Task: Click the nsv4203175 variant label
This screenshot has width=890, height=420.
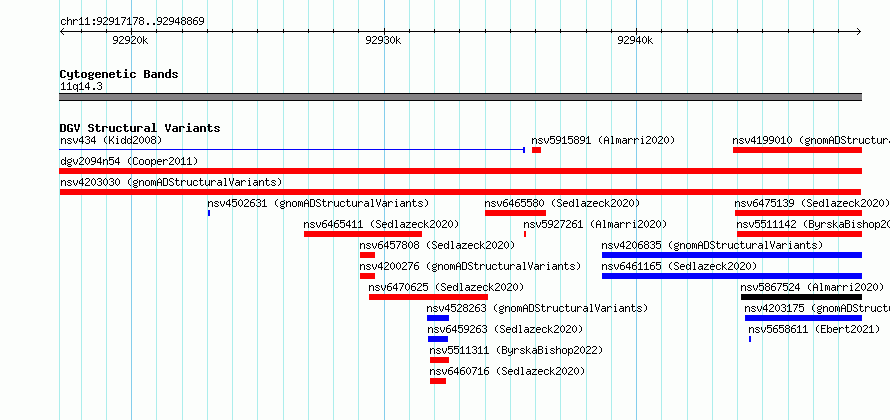Action: click(x=817, y=308)
